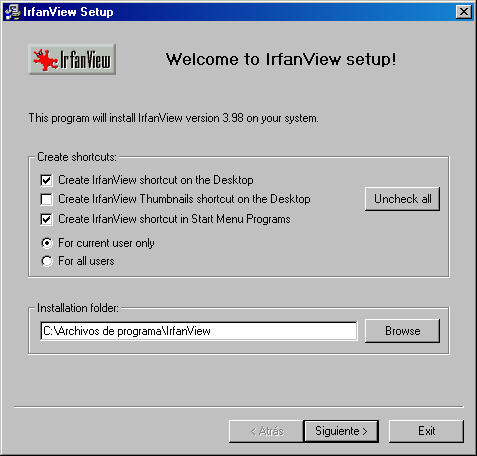477x456 pixels.
Task: Click the version 3.98 install description text
Action: [x=173, y=118]
